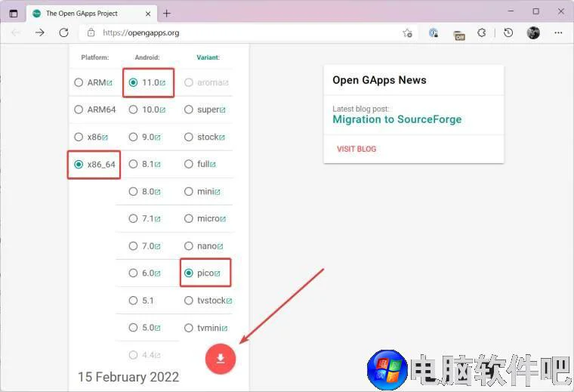This screenshot has height=392, width=574.
Task: Click the '15 February 2022' date text
Action: (x=128, y=377)
